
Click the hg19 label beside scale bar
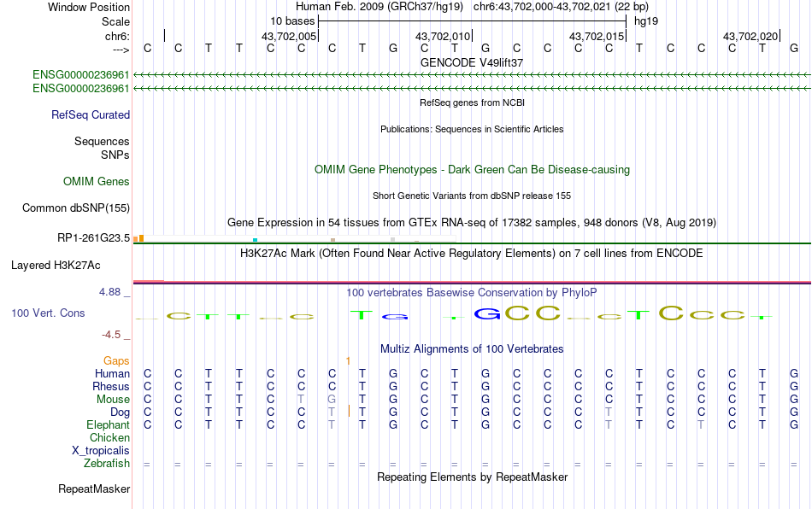(646, 21)
